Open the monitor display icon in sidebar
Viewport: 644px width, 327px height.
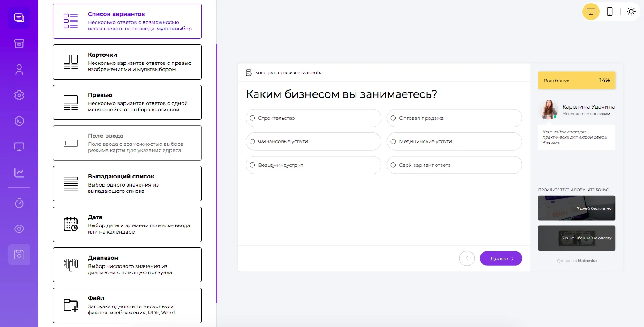point(19,147)
